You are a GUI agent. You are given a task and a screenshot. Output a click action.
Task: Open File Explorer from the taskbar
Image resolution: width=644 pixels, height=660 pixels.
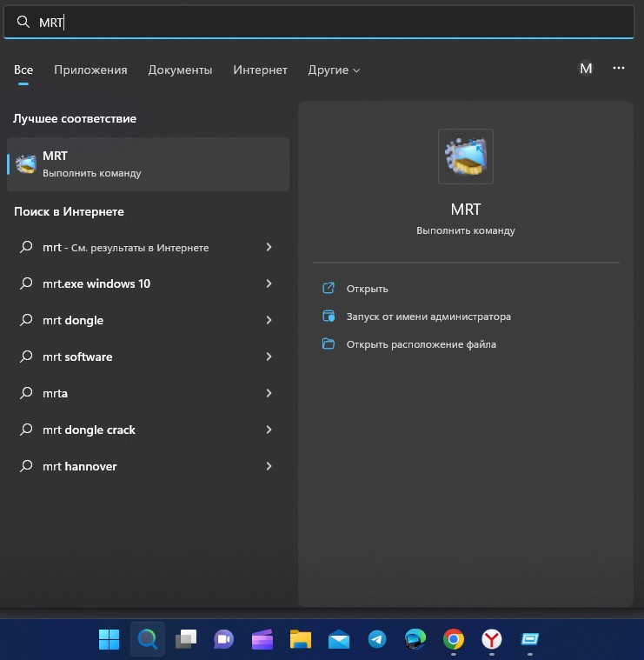tap(301, 640)
